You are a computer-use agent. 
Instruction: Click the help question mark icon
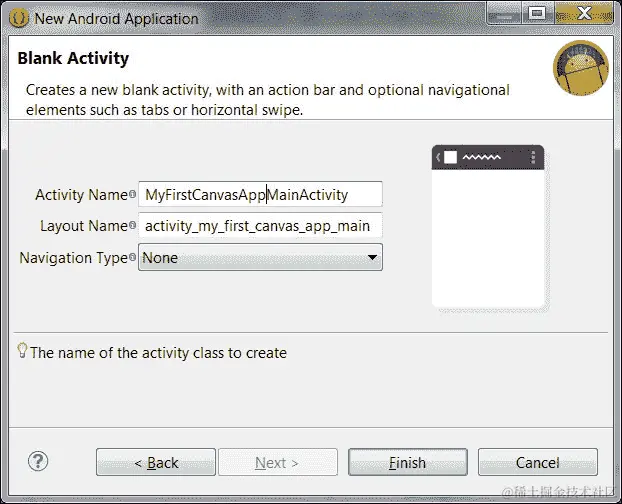point(38,461)
